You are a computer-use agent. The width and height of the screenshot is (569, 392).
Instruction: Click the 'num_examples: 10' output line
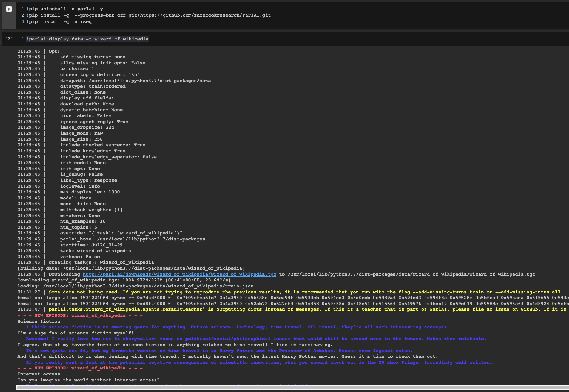point(83,221)
